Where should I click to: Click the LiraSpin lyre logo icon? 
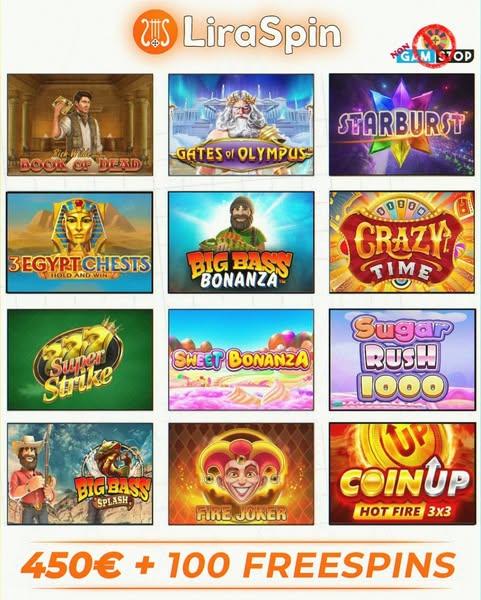click(x=155, y=32)
